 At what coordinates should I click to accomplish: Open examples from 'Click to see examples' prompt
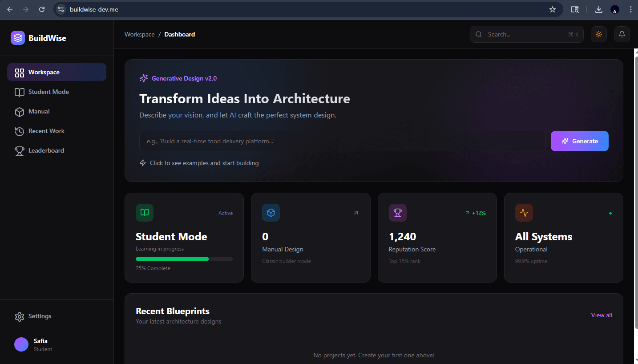coord(199,163)
